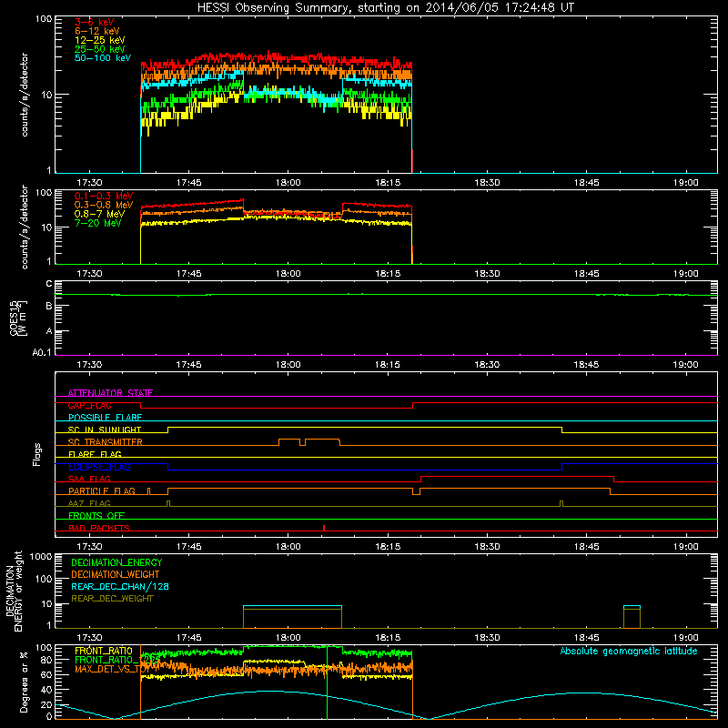This screenshot has width=728, height=728.
Task: Click the DECIMATION_WEIGHT legend label
Action: pyautogui.click(x=116, y=574)
